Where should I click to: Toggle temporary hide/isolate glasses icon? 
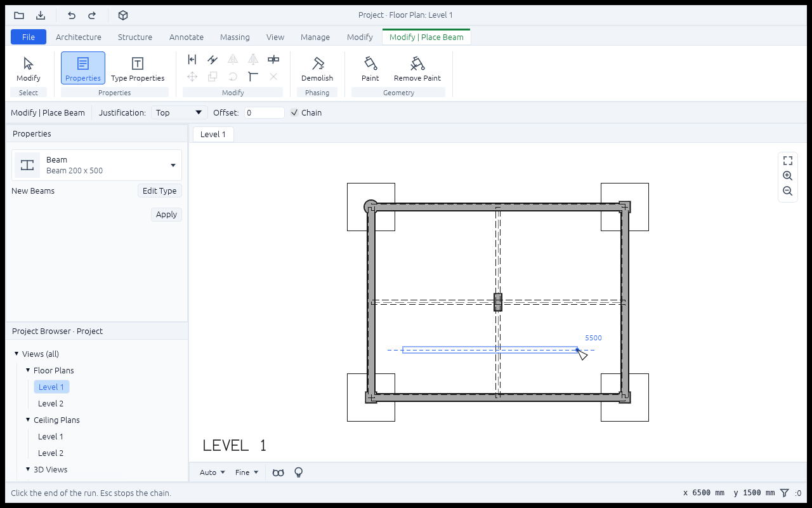click(x=278, y=472)
